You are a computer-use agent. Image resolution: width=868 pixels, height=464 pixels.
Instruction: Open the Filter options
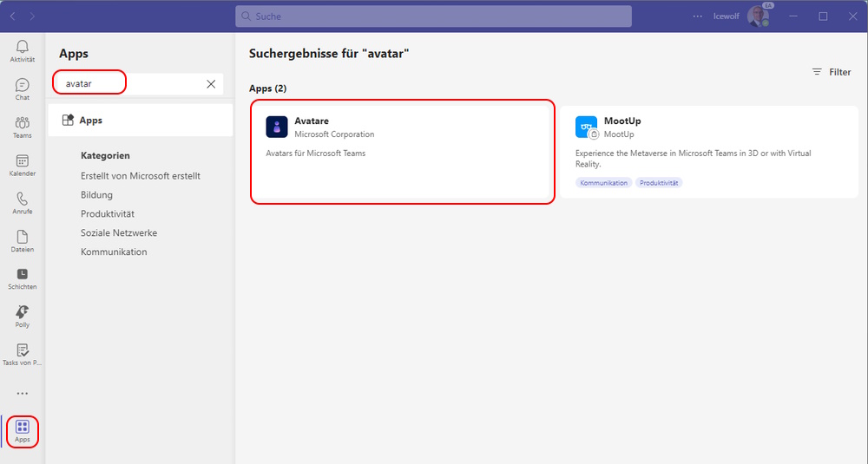pyautogui.click(x=832, y=72)
